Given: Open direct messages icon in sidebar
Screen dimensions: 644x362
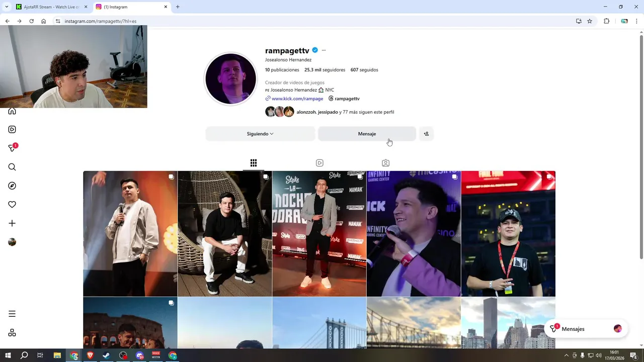Looking at the screenshot, I should point(12,148).
